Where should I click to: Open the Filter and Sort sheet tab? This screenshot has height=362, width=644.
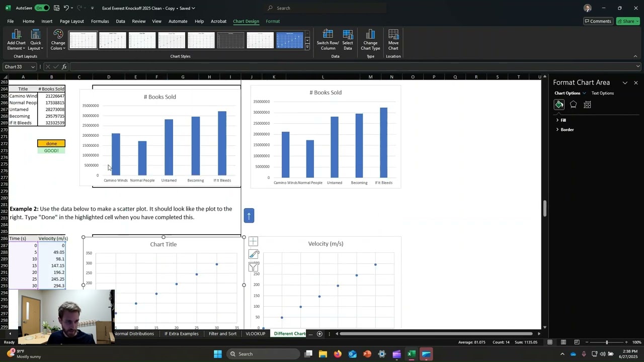pyautogui.click(x=222, y=334)
